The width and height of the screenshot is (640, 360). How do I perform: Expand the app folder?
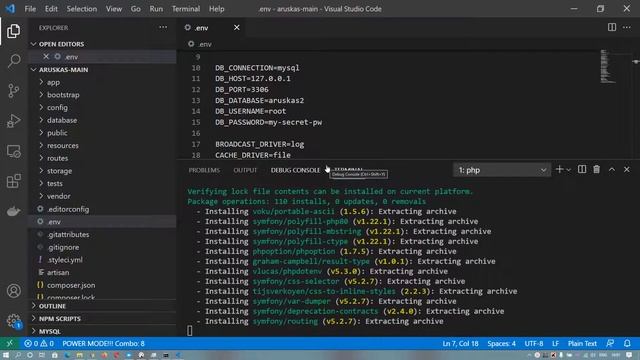(102, 82)
